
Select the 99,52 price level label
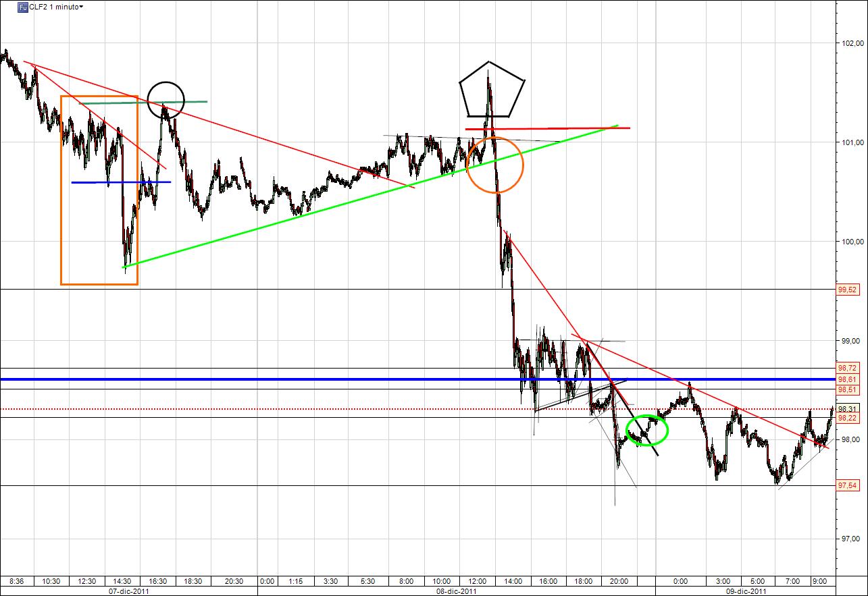847,290
